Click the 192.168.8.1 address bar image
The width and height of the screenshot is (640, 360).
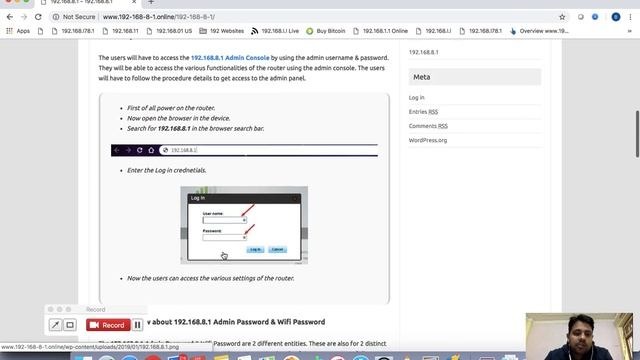[x=244, y=150]
